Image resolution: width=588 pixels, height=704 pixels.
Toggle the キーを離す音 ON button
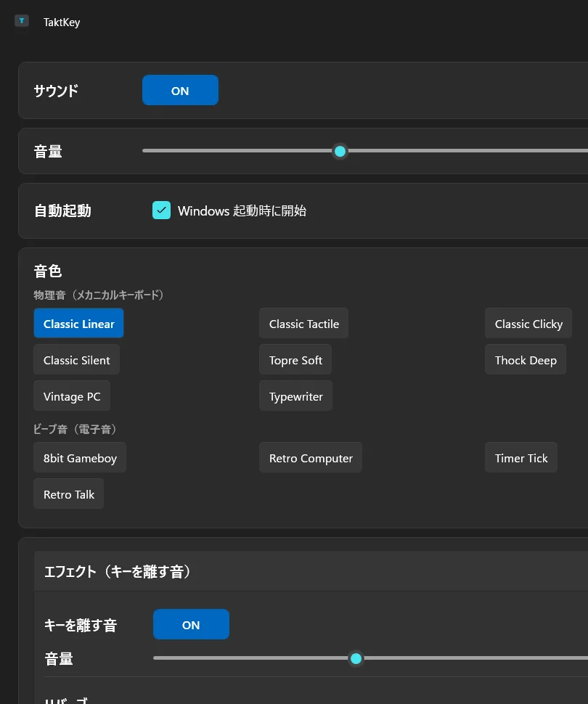point(191,625)
